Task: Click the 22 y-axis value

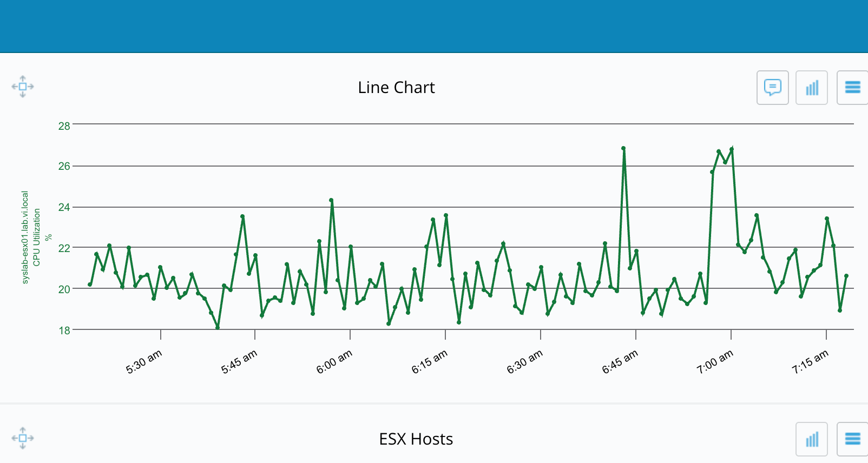Action: (64, 248)
